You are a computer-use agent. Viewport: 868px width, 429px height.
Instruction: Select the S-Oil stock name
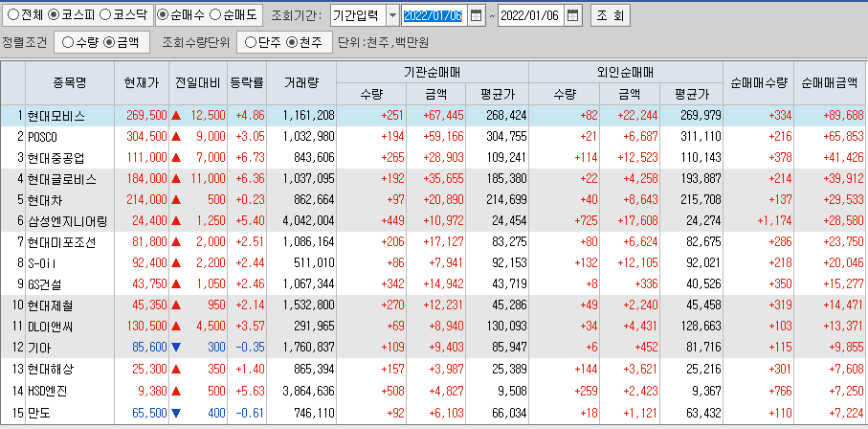tap(41, 264)
